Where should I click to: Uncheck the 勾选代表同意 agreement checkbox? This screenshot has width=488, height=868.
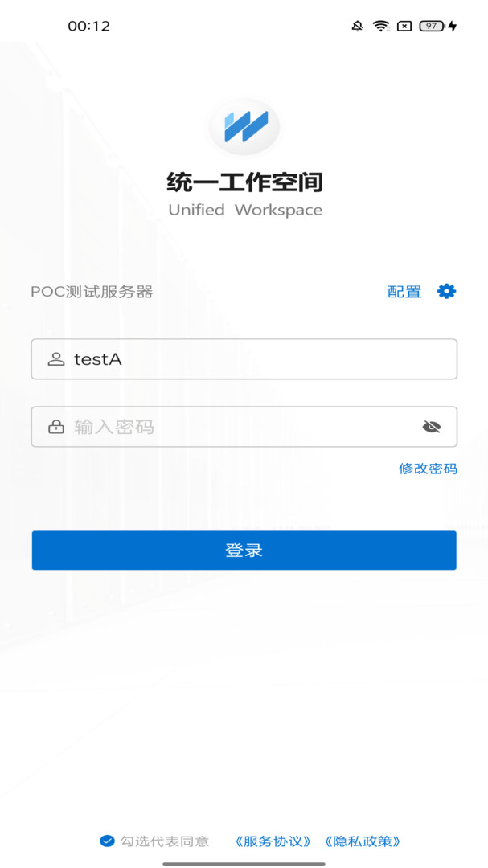[x=107, y=841]
